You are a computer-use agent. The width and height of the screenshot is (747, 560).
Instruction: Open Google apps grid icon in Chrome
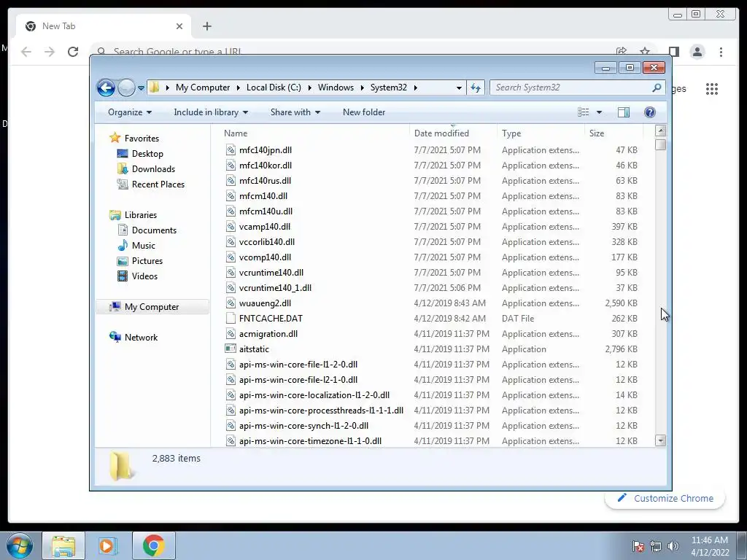712,88
